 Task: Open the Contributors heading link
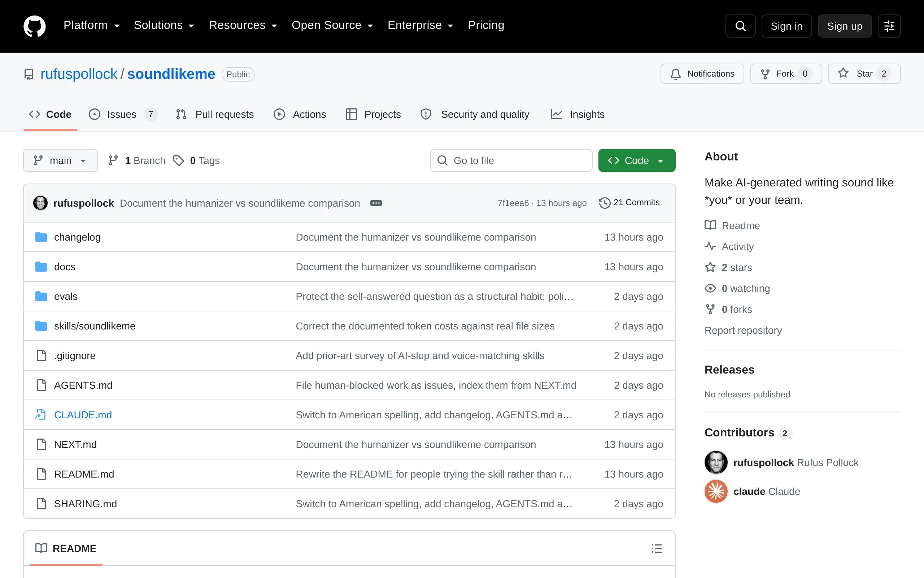tap(748, 433)
